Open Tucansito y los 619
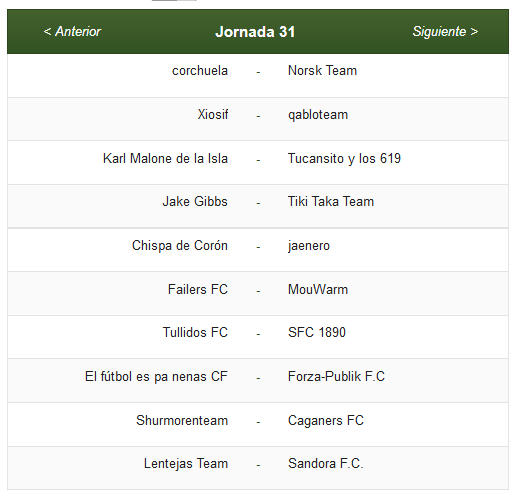The image size is (512, 496). coord(344,159)
